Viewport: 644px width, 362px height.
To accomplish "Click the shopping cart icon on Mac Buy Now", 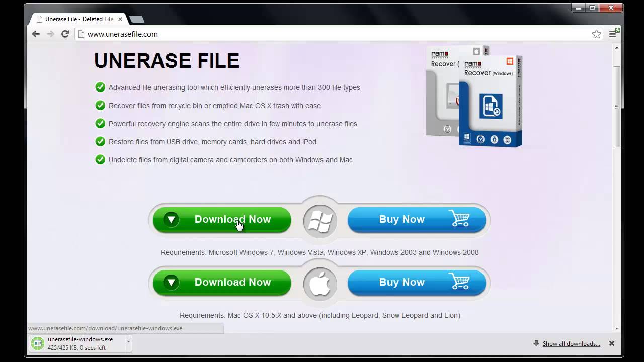I will [458, 282].
